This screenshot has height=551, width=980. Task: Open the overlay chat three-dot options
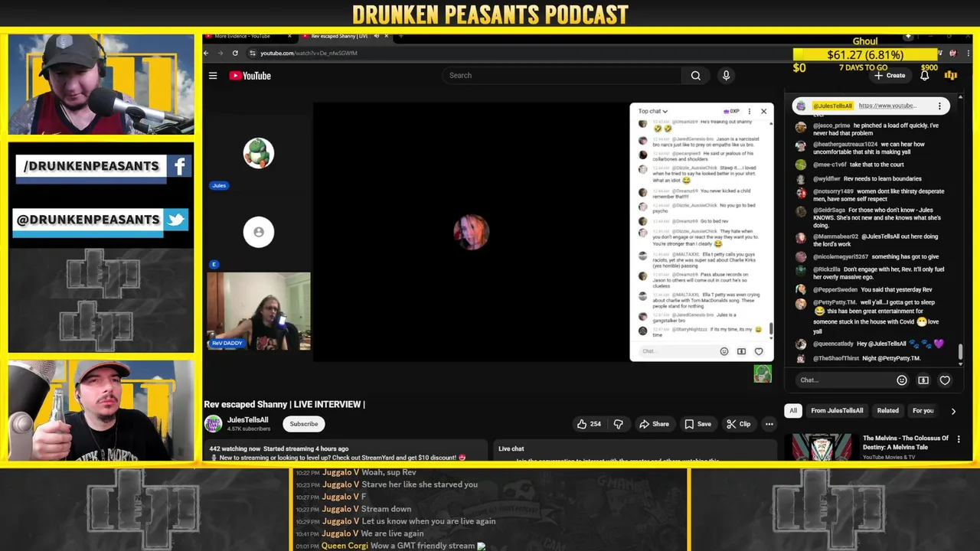[x=750, y=111]
